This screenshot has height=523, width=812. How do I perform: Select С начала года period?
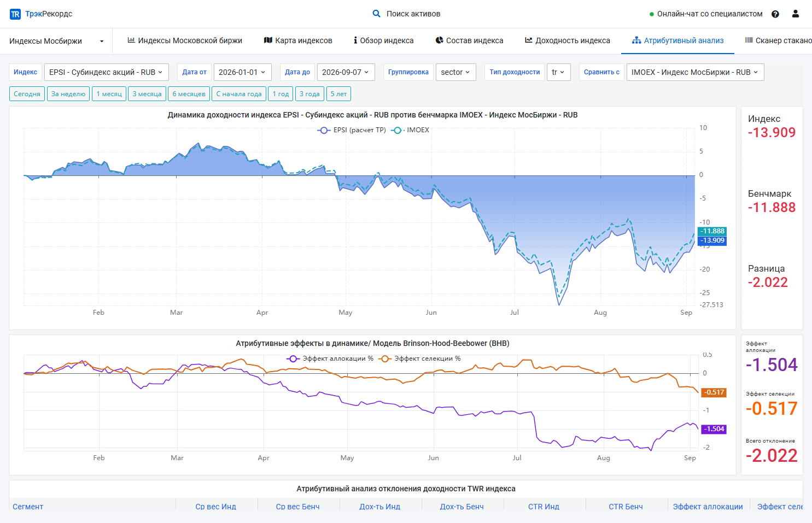click(x=239, y=94)
